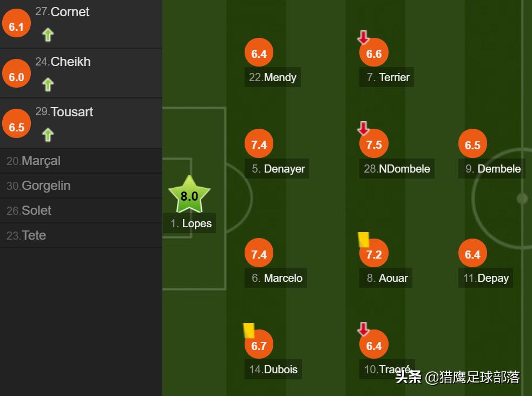Click the red substitution arrow above Traoré
The image size is (532, 396).
364,329
